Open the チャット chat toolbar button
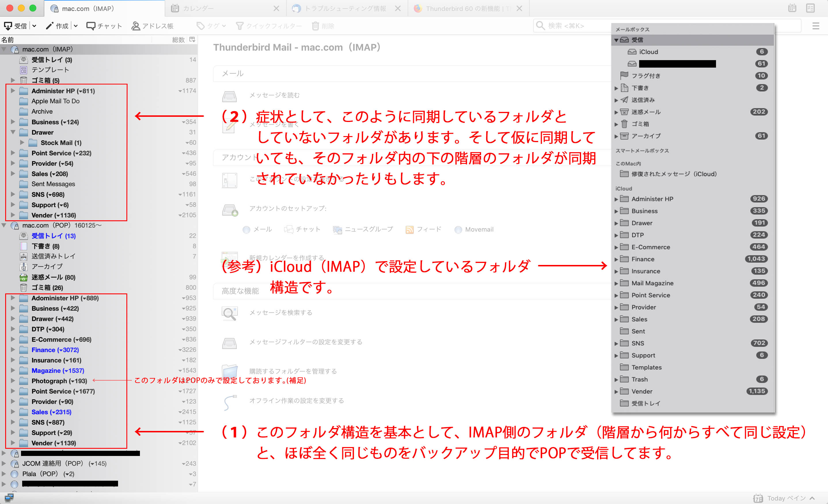828x504 pixels. tap(104, 26)
